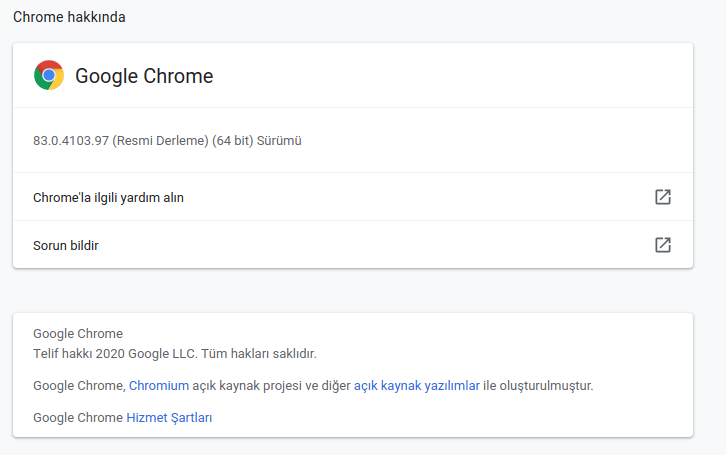The image size is (726, 455).
Task: Click the "Chrome hakkında" page heading
Action: tap(69, 17)
